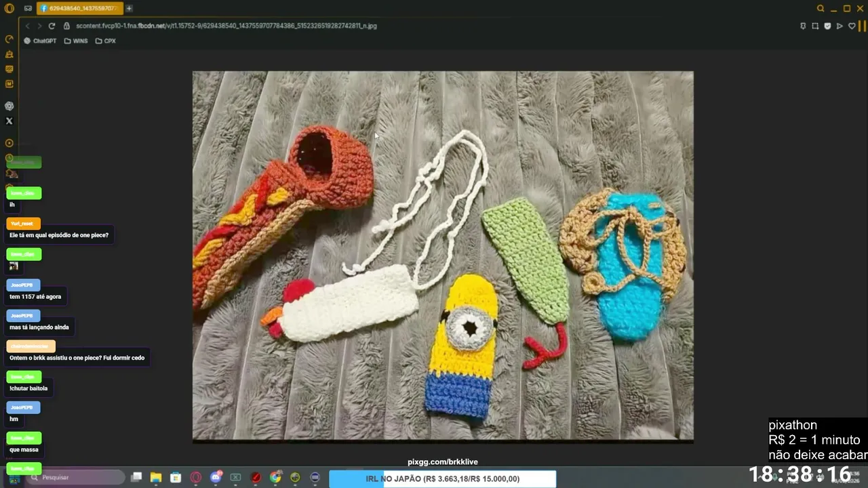868x488 pixels.
Task: Click chat message 'Ele tá em qual episódio de one piece?'
Action: (x=59, y=235)
